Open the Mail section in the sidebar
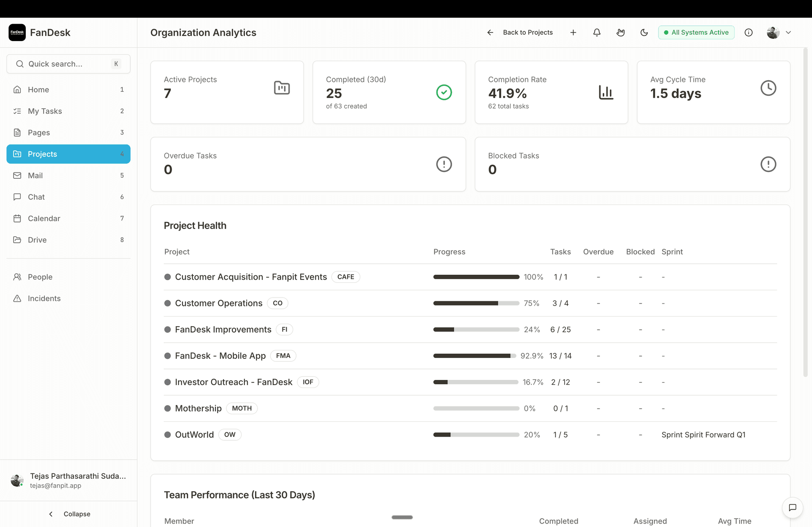This screenshot has height=527, width=812. (x=36, y=175)
